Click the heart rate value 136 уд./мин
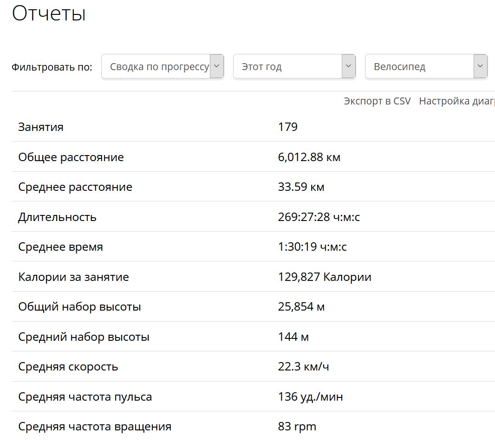The width and height of the screenshot is (495, 448). [311, 397]
